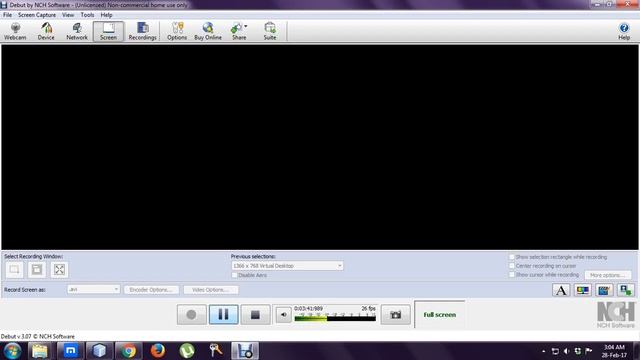Open the Help menu
The height and width of the screenshot is (360, 640).
tap(106, 15)
